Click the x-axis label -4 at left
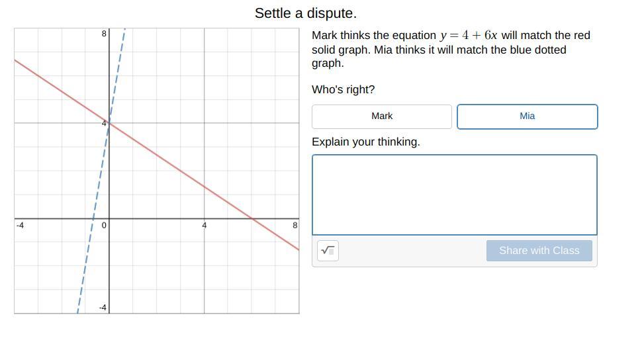Viewport: 644px width, 344px height. tap(20, 226)
